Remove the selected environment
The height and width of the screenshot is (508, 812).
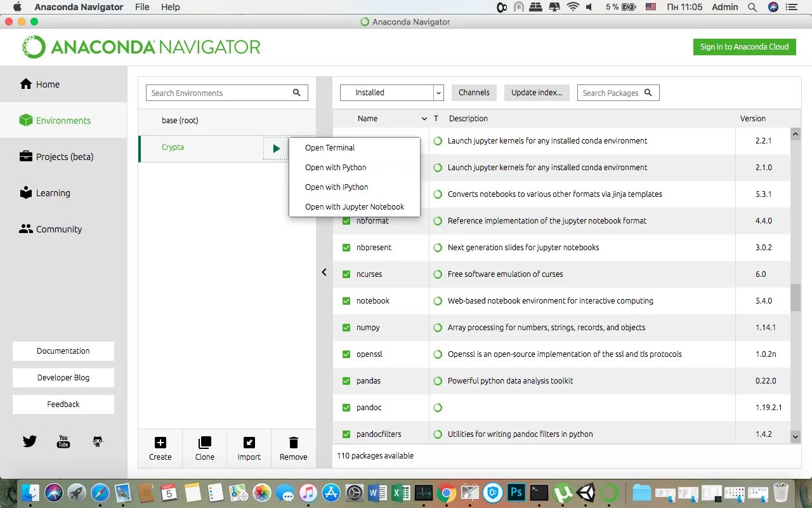pyautogui.click(x=294, y=448)
